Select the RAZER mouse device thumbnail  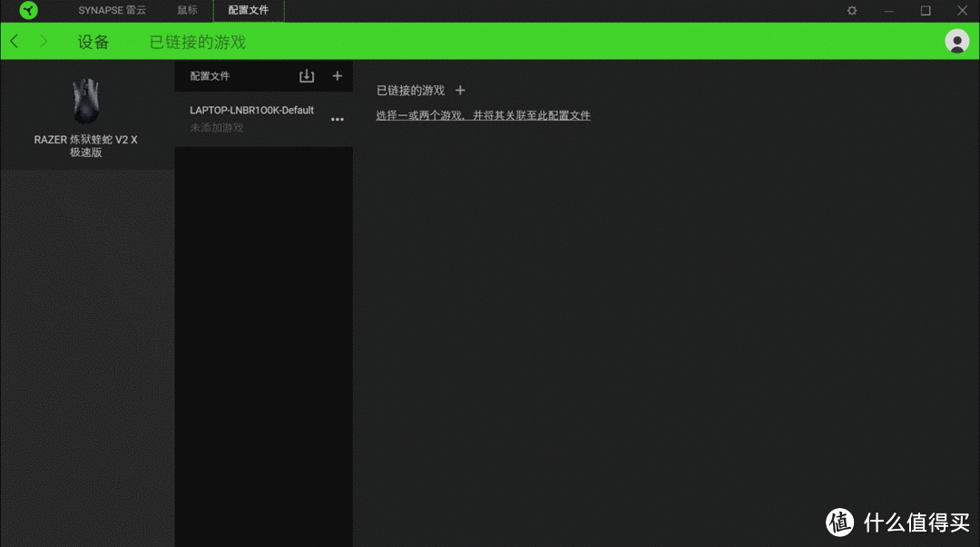point(86,101)
